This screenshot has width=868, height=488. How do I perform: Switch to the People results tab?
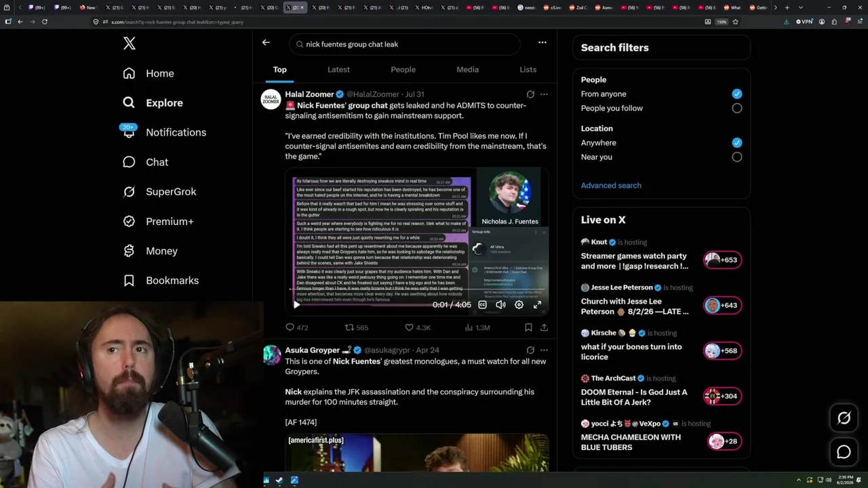(403, 70)
